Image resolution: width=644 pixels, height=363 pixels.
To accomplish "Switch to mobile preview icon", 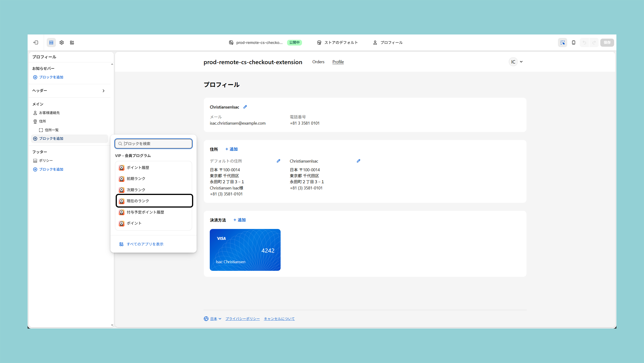I will pyautogui.click(x=573, y=43).
